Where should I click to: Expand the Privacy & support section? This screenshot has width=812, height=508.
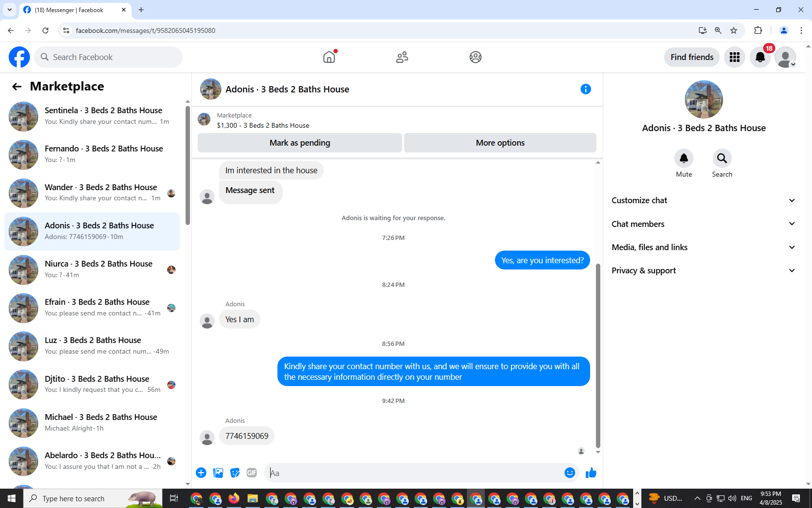point(703,270)
